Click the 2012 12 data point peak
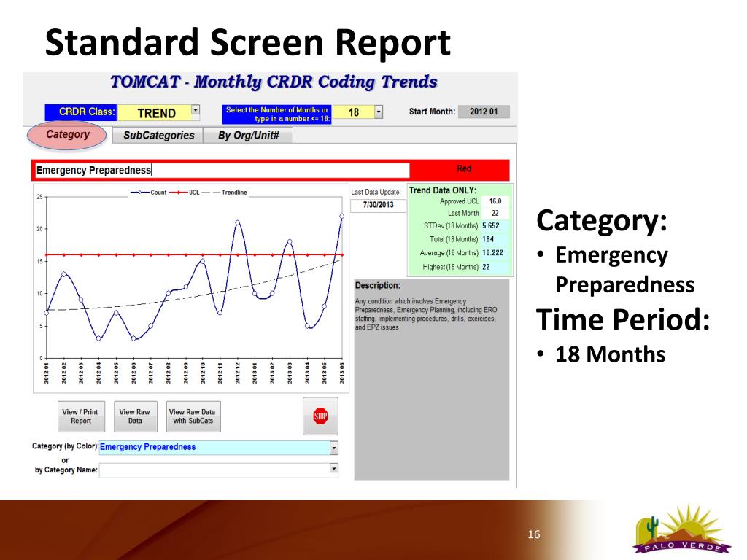This screenshot has width=747, height=560. (237, 222)
